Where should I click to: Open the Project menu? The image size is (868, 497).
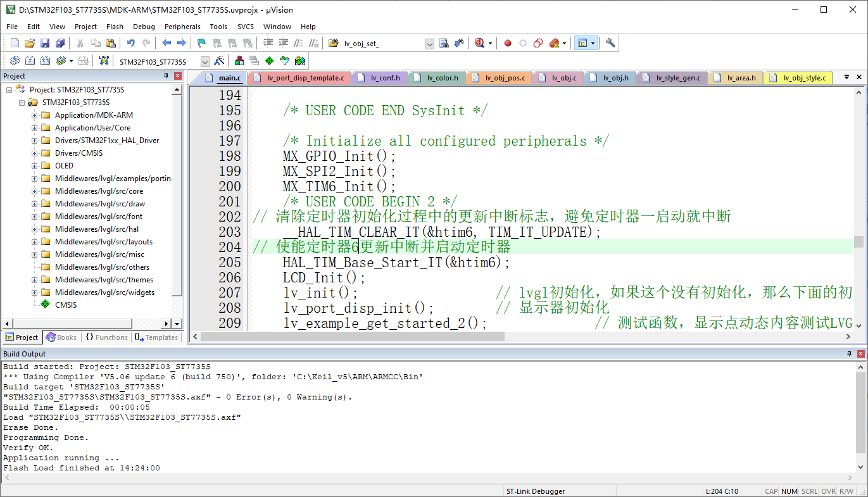85,27
